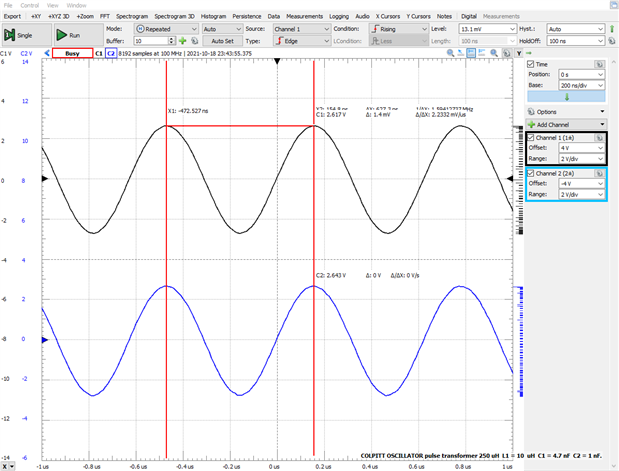The height and width of the screenshot is (471, 619).
Task: Open the Spectrogram view tab
Action: tap(132, 17)
